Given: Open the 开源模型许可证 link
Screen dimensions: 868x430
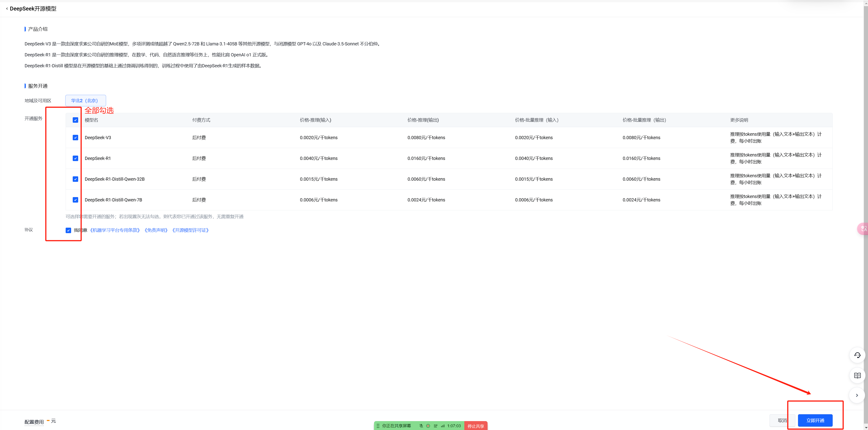Looking at the screenshot, I should [x=190, y=230].
